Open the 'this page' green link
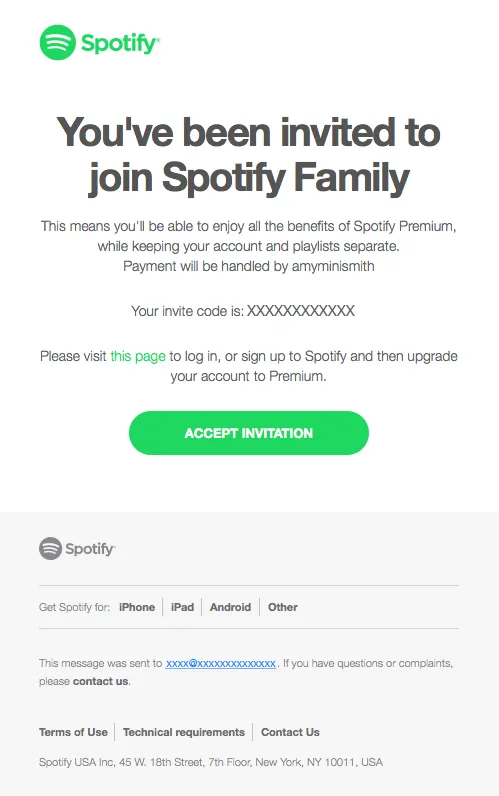Viewport: 499px width, 796px height. [138, 356]
